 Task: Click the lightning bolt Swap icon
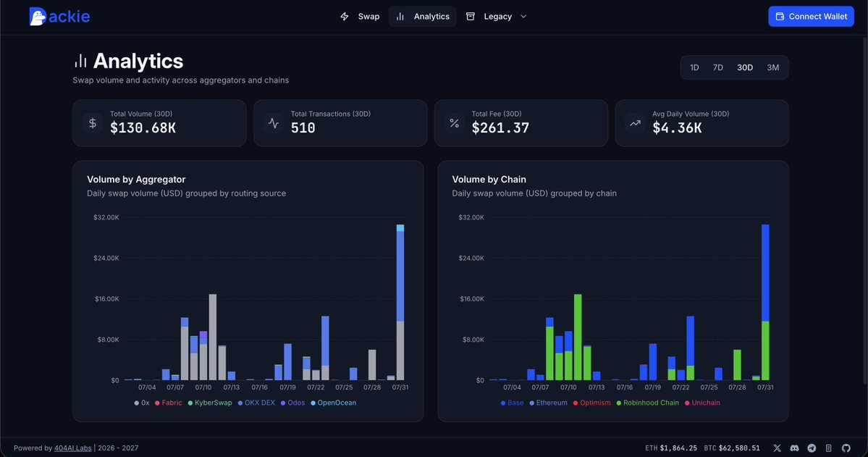pyautogui.click(x=345, y=17)
